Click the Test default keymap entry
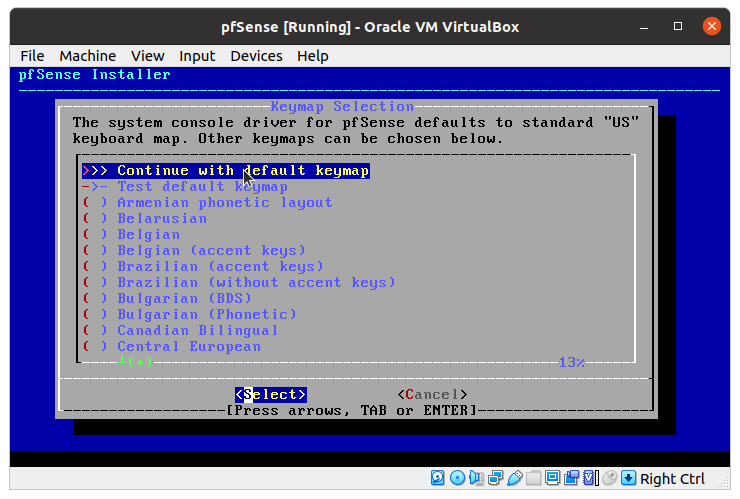The height and width of the screenshot is (499, 740). pyautogui.click(x=202, y=186)
